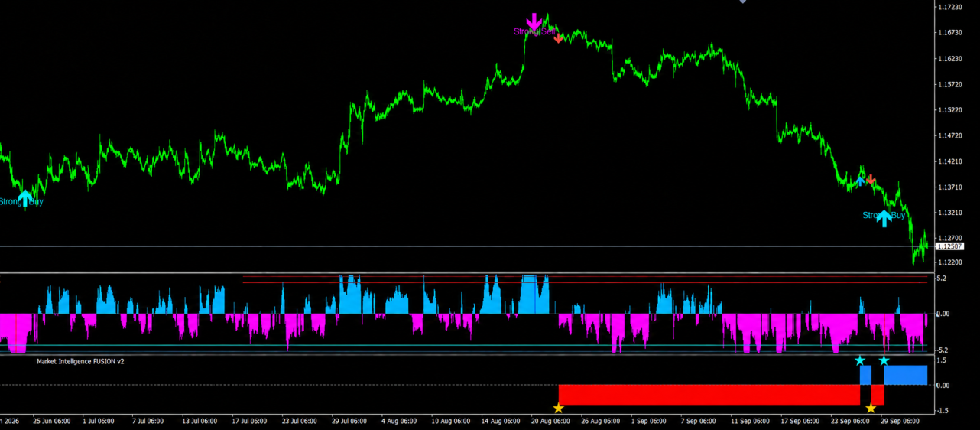Viewport: 980px width, 430px height.
Task: Select the cyan Strong Buy arrow near 29 Sep
Action: click(x=884, y=218)
